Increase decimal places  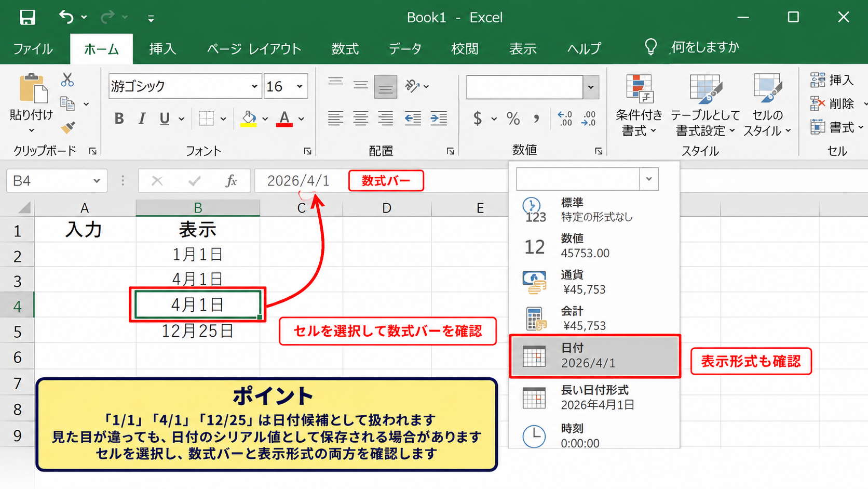[x=565, y=118]
